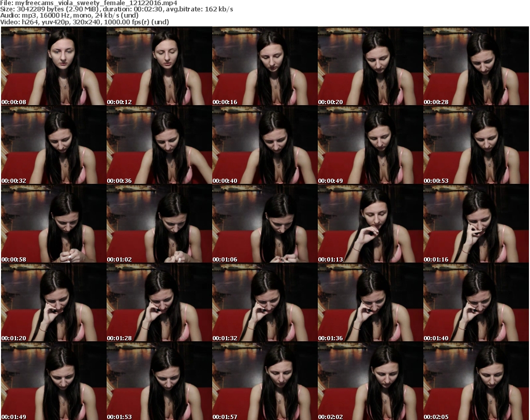Screen dimensions: 530x420
Task: Open the thumbnail frame at 00:00:53
Action: (x=476, y=144)
